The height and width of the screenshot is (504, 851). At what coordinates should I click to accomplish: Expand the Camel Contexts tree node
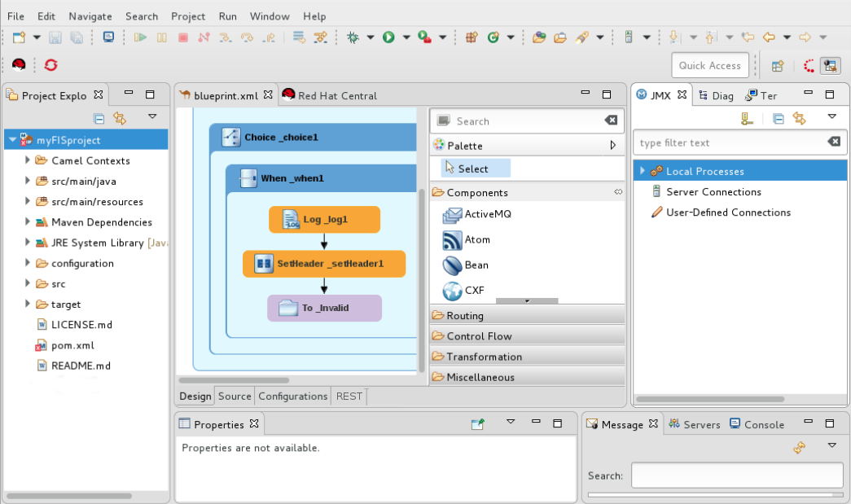[29, 160]
